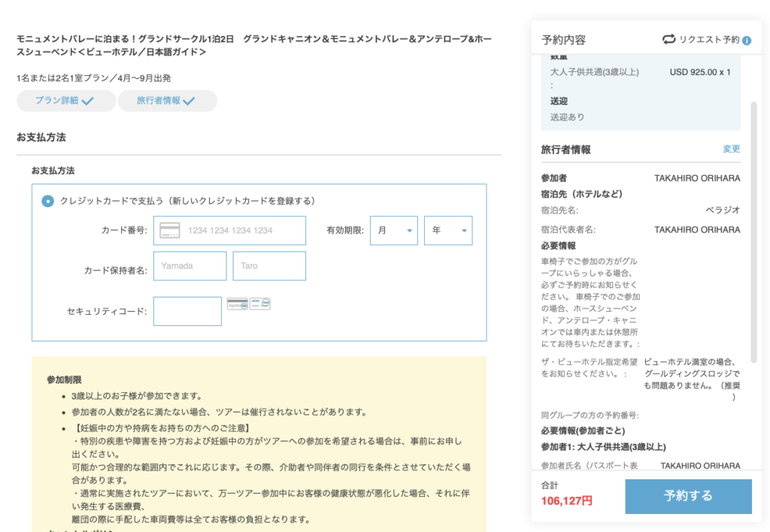The image size is (770, 532).
Task: Click the checkmark icon on プラン詳細
Action: pos(88,101)
